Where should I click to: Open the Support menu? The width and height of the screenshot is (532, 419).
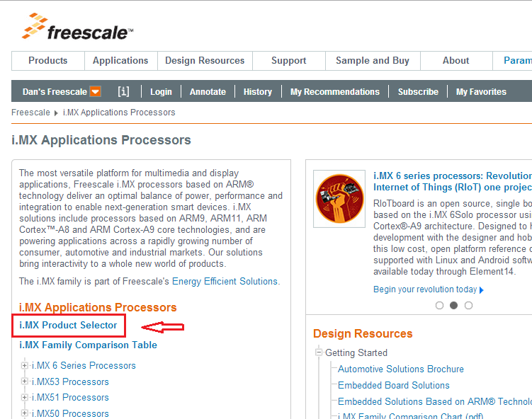click(289, 61)
